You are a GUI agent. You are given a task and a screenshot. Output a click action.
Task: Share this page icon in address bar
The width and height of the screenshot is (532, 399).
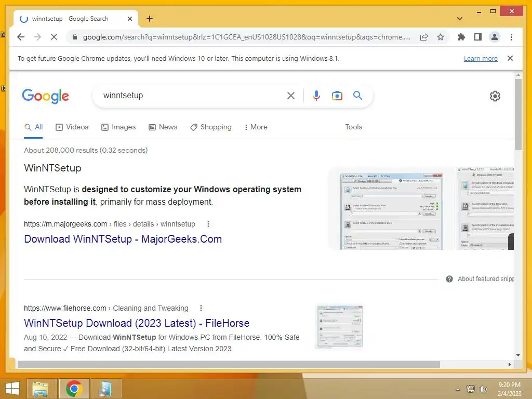click(x=424, y=37)
